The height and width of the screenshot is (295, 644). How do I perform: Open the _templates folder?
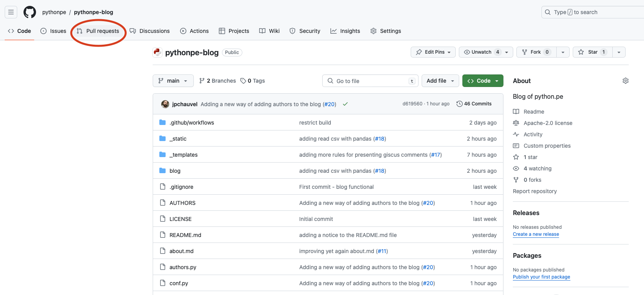tap(184, 155)
